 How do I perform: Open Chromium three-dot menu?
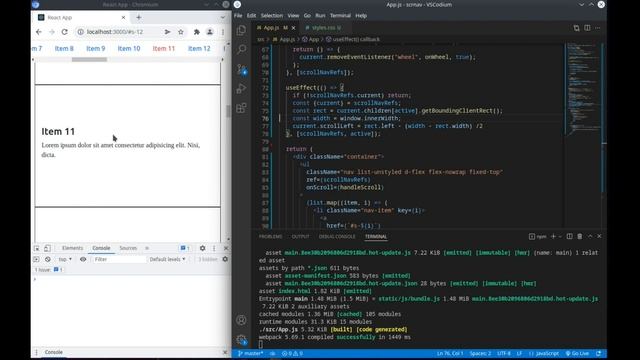(223, 32)
